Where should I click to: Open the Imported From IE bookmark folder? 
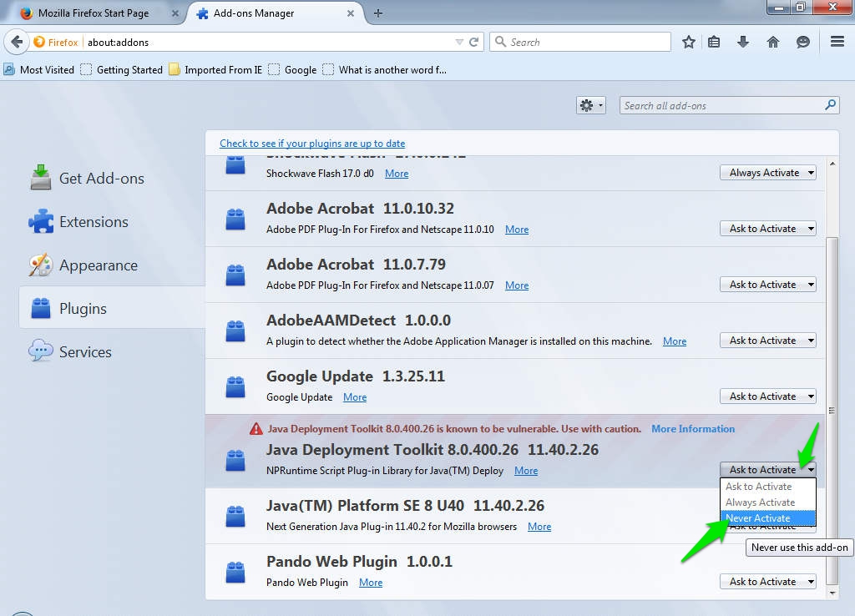click(x=215, y=70)
